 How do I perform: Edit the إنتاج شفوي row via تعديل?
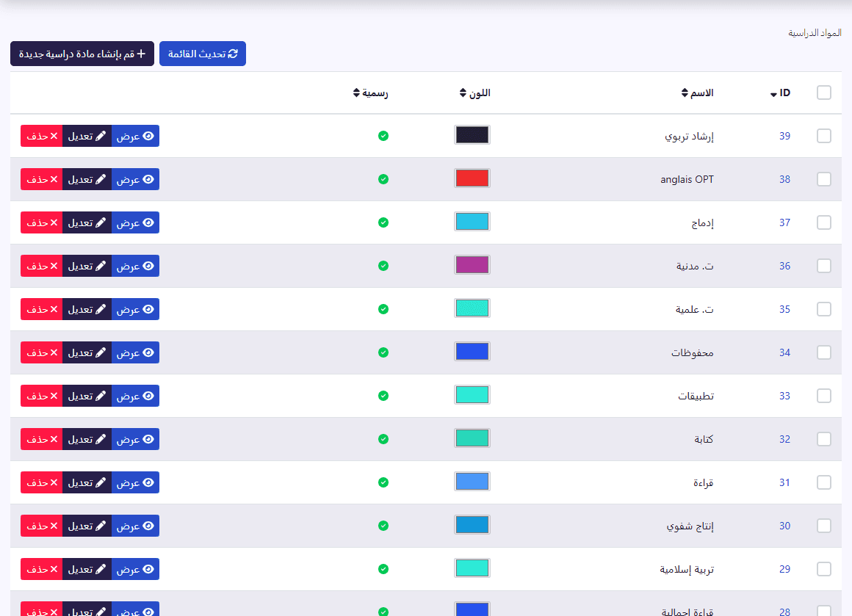(87, 526)
